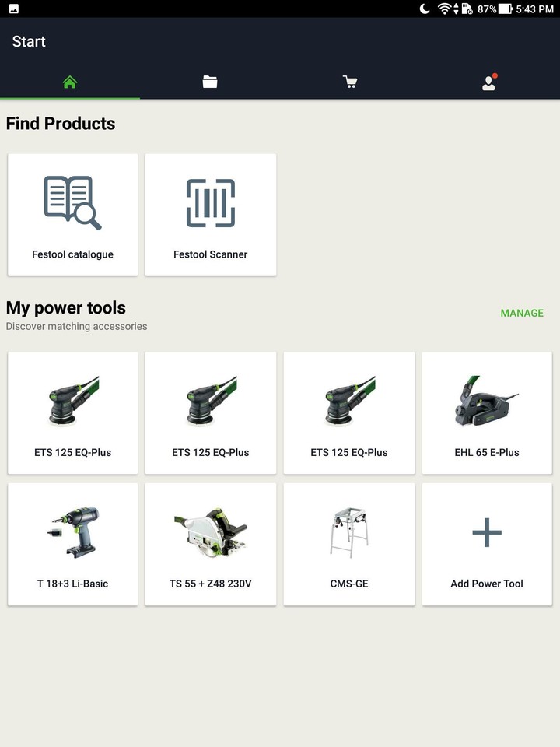Open the Home tab with house icon

(x=70, y=82)
